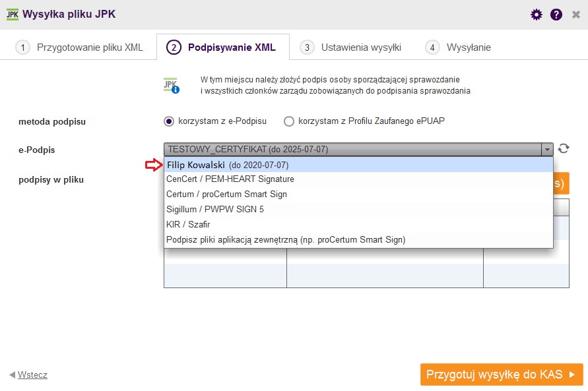Click the JPK info icon beside the description
588x391 pixels.
coord(172,86)
